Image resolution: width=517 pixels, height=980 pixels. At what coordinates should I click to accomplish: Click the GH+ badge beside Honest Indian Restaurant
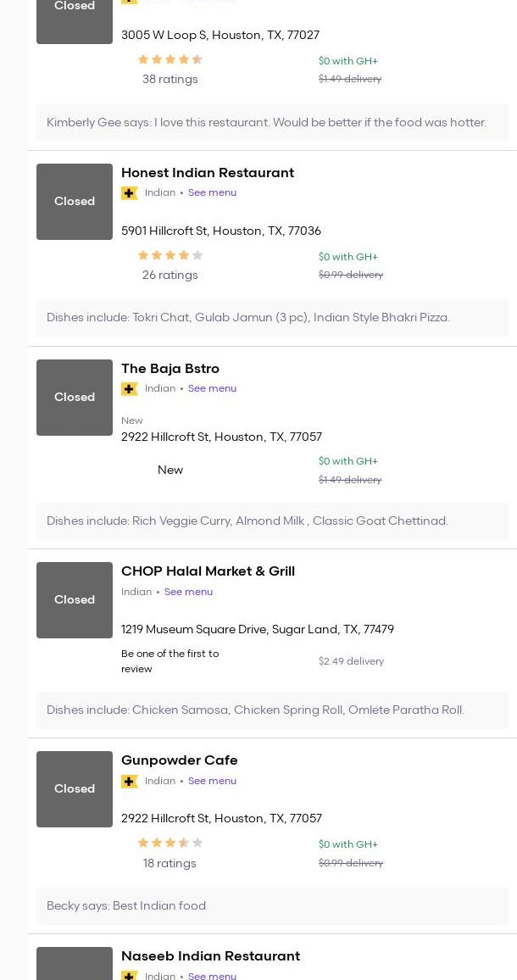pyautogui.click(x=130, y=193)
